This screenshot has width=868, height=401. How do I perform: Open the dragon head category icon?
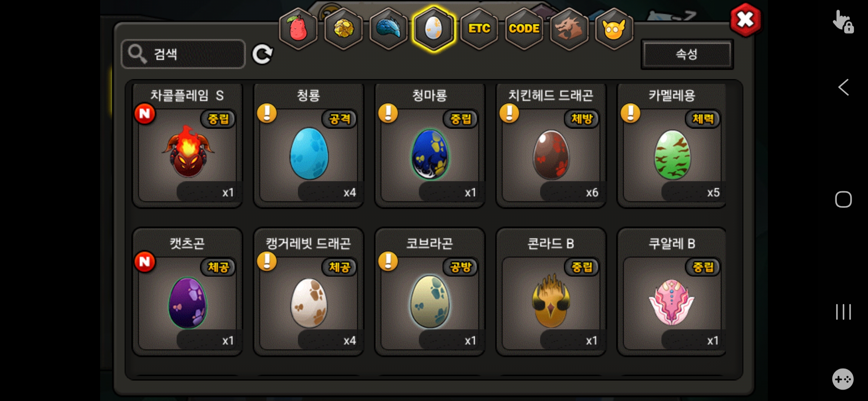click(x=569, y=29)
